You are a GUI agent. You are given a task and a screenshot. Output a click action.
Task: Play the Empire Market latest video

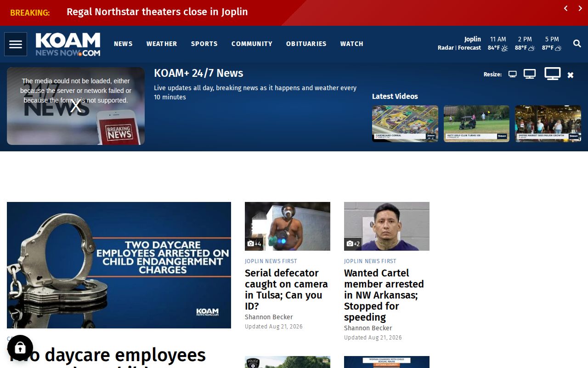[x=548, y=124]
